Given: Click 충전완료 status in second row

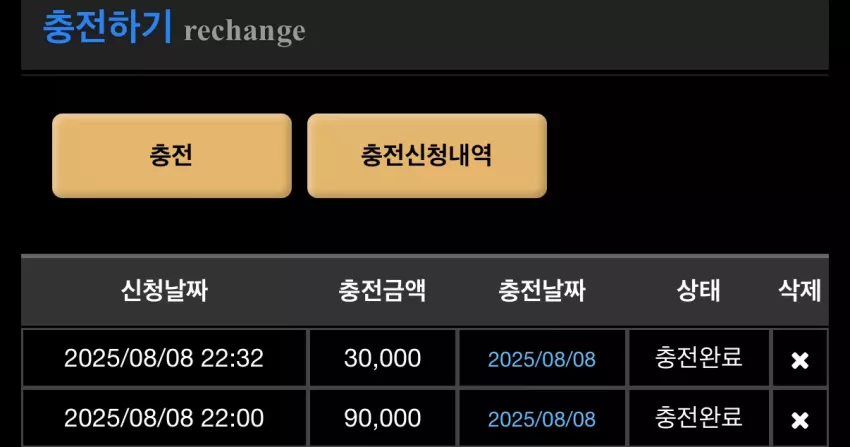Looking at the screenshot, I should pyautogui.click(x=698, y=417).
